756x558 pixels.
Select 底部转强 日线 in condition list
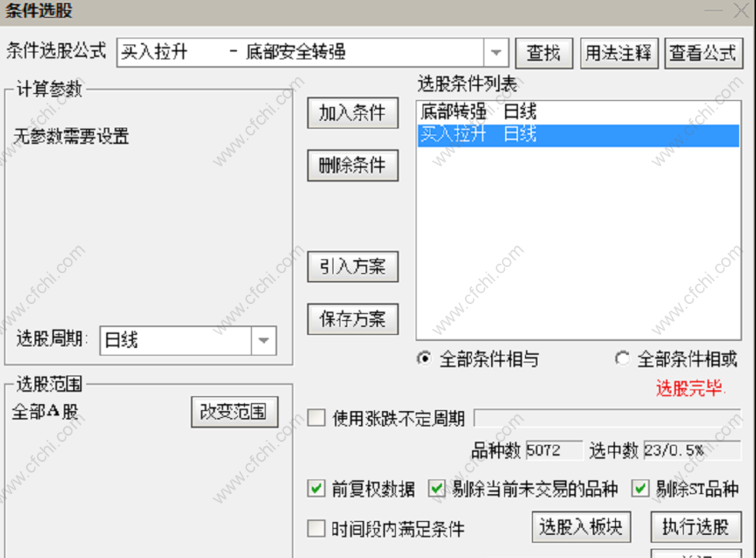578,112
